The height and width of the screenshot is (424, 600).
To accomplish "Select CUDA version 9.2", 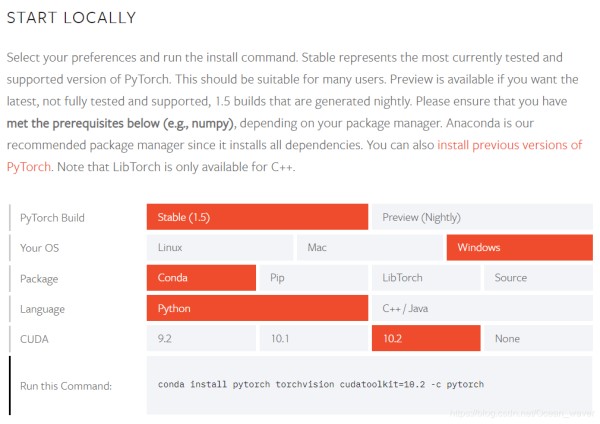I will 201,338.
